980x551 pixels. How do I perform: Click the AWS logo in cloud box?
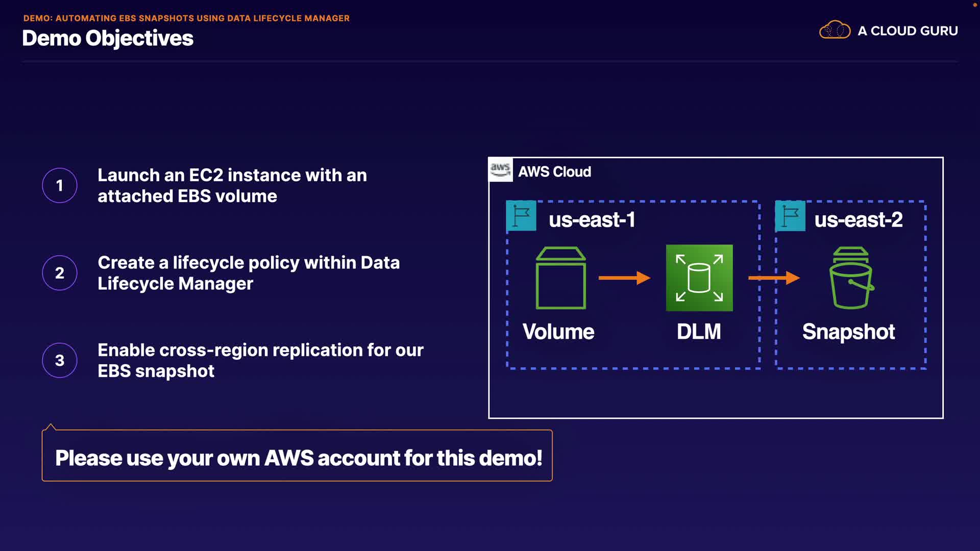[500, 169]
